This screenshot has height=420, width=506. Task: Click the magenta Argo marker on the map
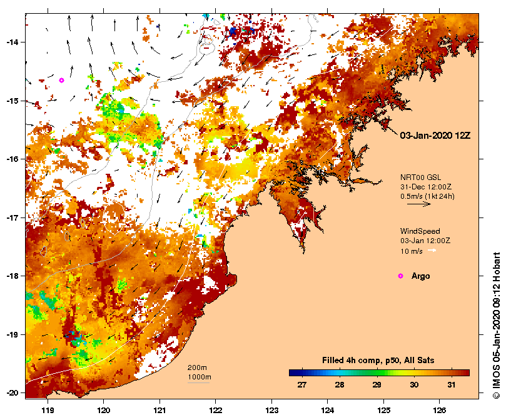pos(61,81)
